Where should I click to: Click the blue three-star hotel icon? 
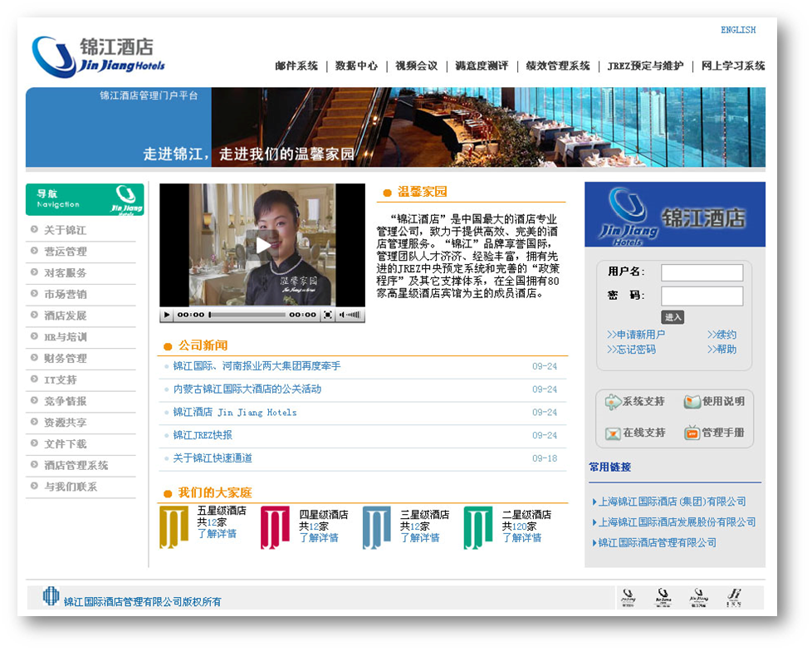tap(376, 526)
